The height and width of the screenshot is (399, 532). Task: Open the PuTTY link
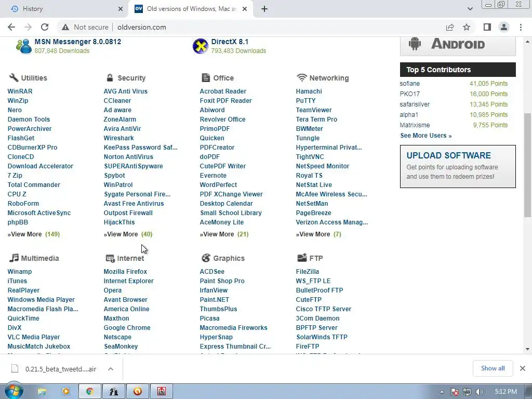pyautogui.click(x=305, y=101)
